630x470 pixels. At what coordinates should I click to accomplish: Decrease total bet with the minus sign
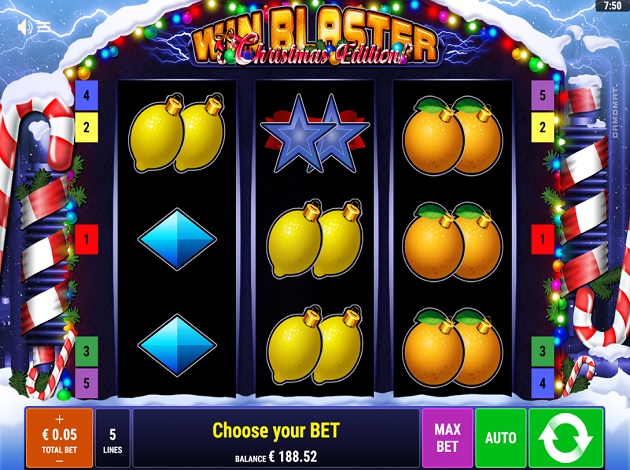pos(59,461)
